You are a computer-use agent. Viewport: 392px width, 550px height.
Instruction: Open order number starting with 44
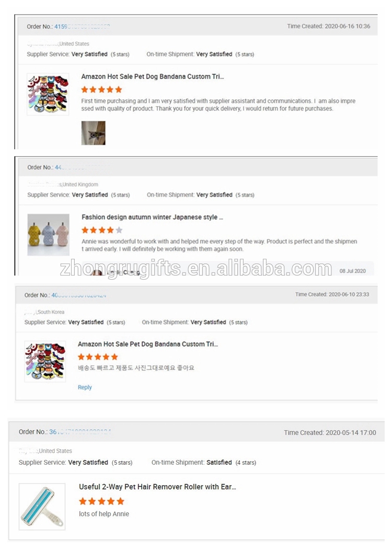click(x=82, y=167)
